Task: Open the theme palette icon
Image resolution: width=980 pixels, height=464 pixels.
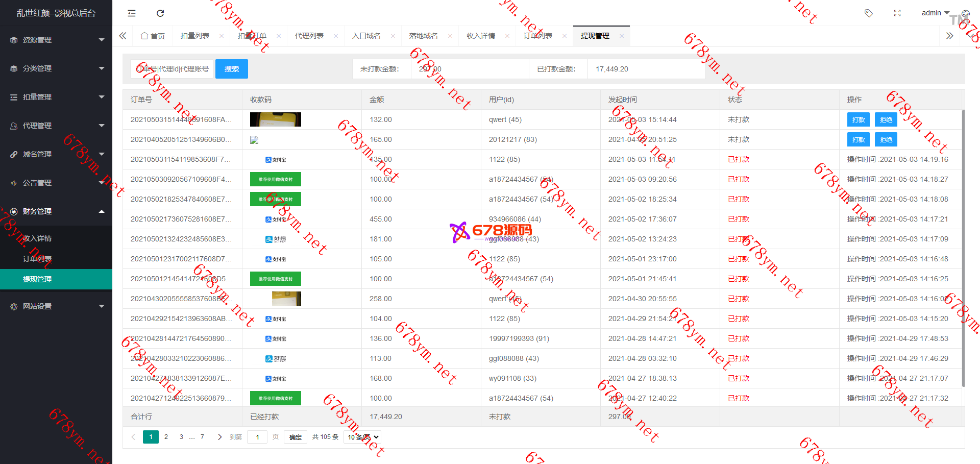Action: (965, 13)
